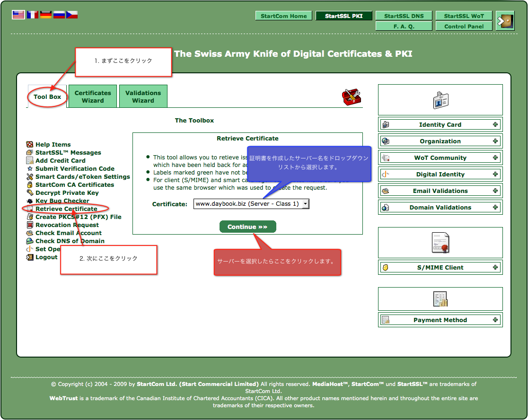Open Retrieve Certificate link
Screen dimensions: 528x420
tap(66, 209)
